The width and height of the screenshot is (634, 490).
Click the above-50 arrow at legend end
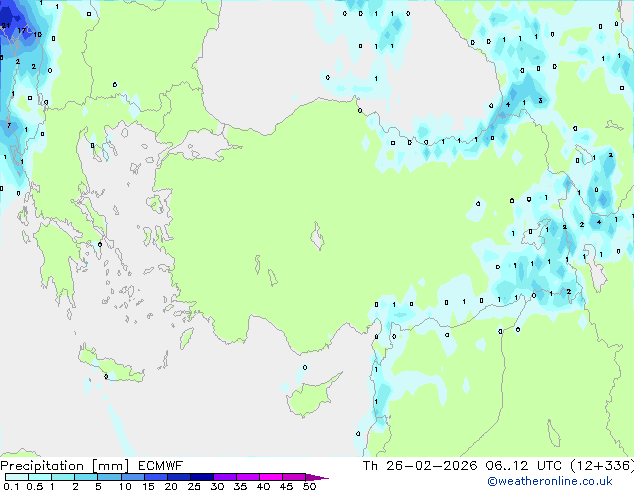317,477
